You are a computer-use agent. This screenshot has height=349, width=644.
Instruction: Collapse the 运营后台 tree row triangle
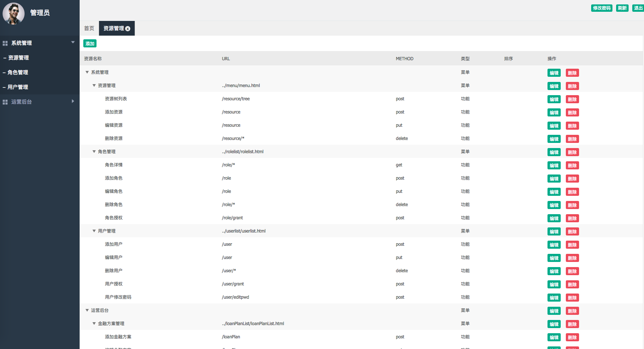87,310
